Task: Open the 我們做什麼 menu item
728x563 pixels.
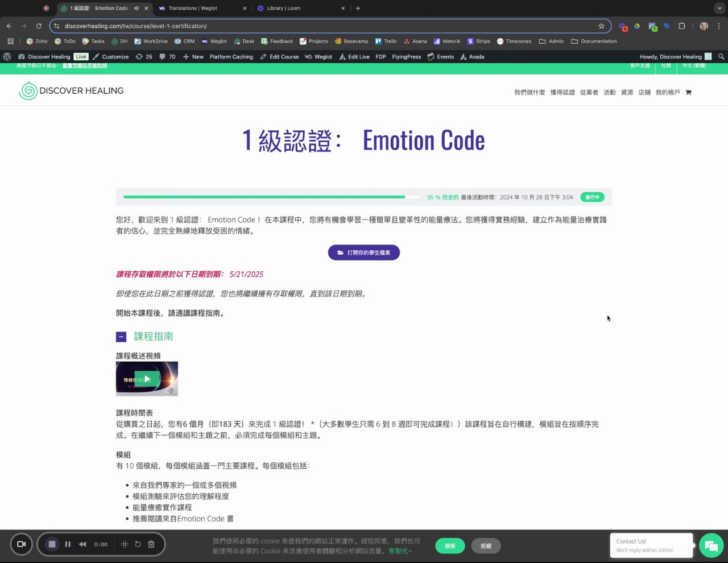Action: click(x=530, y=92)
